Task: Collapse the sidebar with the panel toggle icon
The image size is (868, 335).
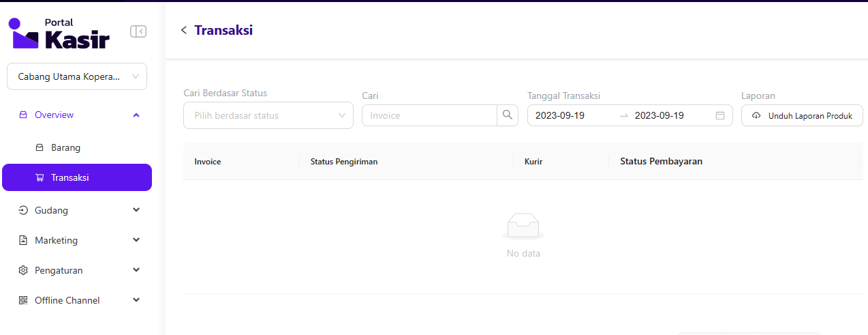Action: pos(138,31)
